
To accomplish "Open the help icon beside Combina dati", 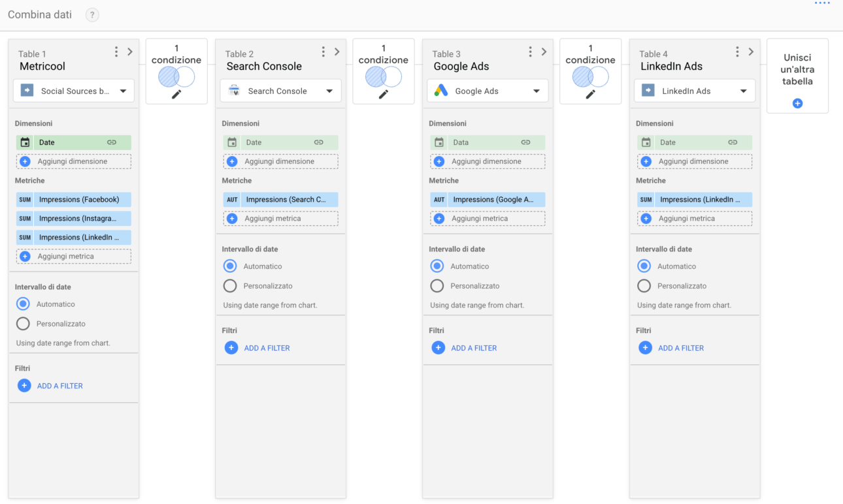I will pyautogui.click(x=92, y=14).
